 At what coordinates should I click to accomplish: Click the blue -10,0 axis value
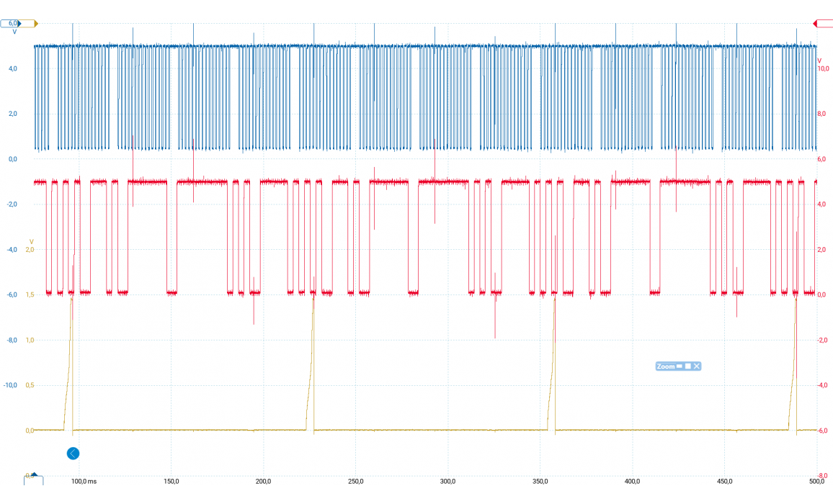pyautogui.click(x=11, y=385)
